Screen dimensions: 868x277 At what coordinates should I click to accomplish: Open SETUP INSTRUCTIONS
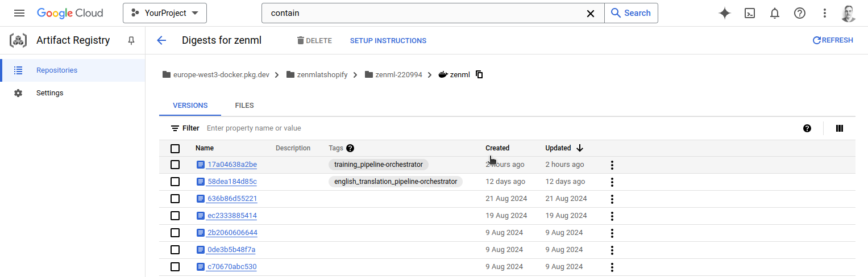click(388, 41)
